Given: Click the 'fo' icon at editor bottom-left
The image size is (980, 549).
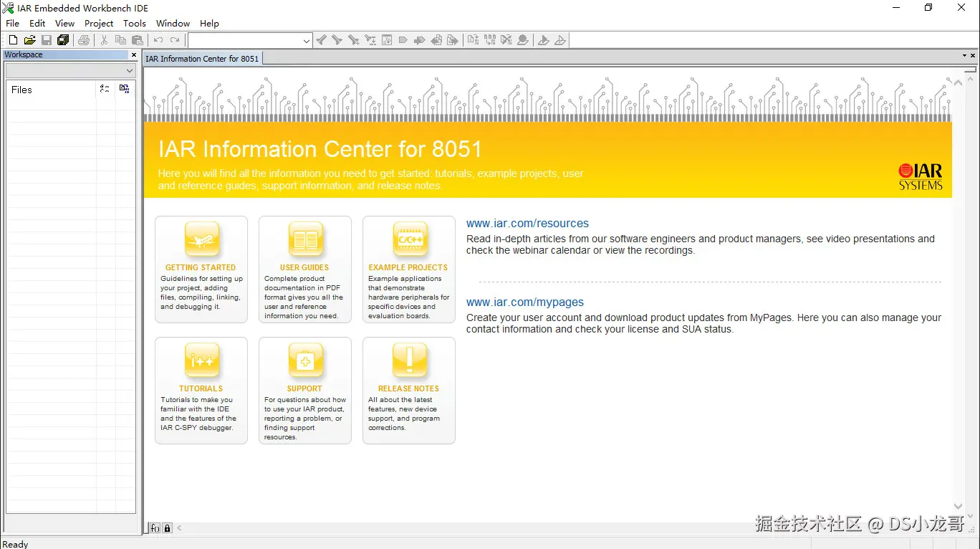Looking at the screenshot, I should tap(155, 528).
